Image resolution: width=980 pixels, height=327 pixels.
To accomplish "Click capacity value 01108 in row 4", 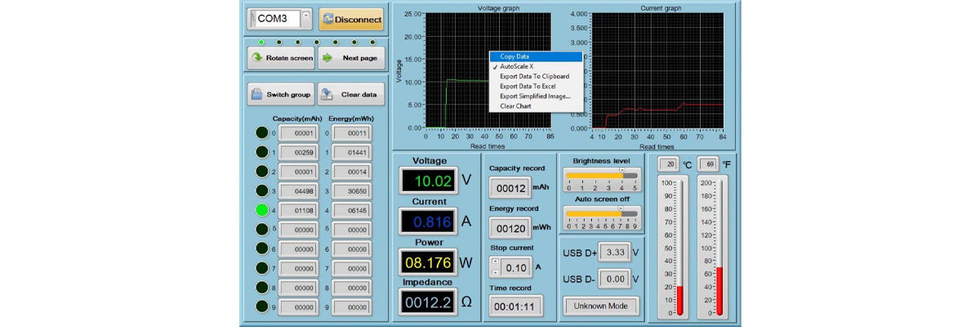I will tap(298, 210).
